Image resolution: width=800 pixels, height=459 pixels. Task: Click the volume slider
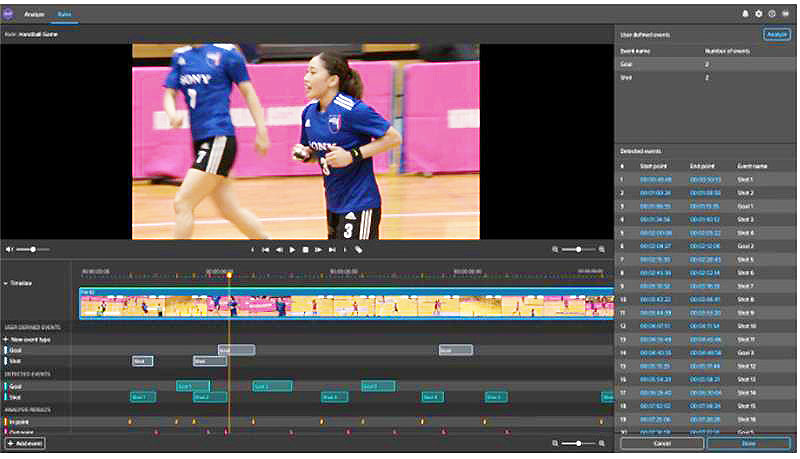(35, 249)
